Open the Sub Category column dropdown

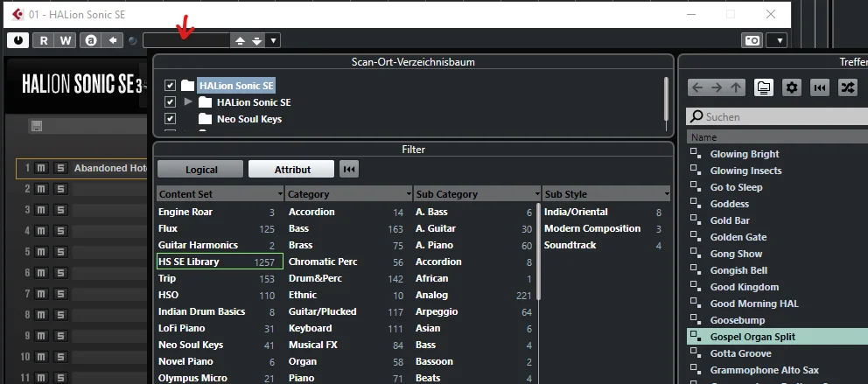coord(537,194)
